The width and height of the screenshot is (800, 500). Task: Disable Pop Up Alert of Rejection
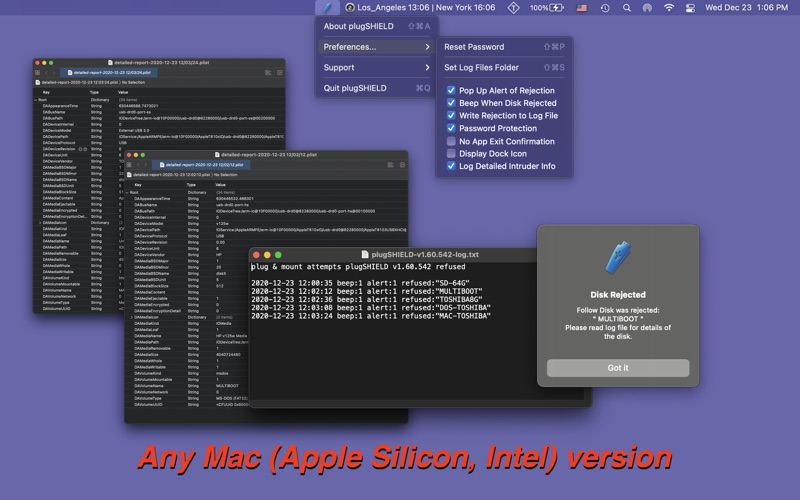coord(451,90)
